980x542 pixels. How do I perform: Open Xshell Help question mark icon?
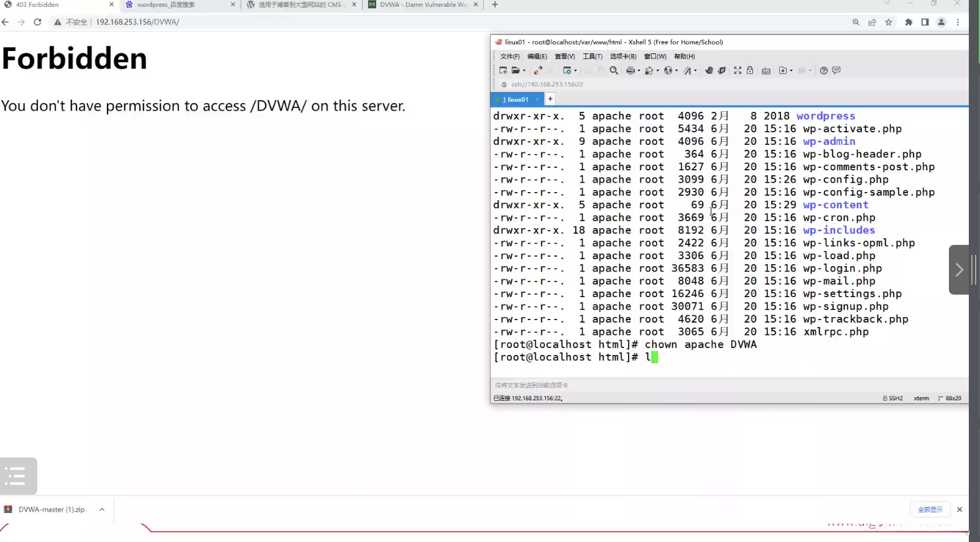click(824, 71)
